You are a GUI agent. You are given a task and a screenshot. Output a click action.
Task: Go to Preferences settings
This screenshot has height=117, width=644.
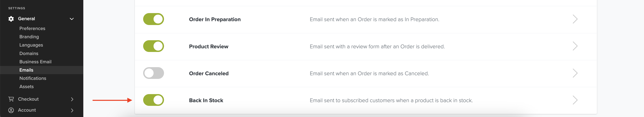click(32, 28)
